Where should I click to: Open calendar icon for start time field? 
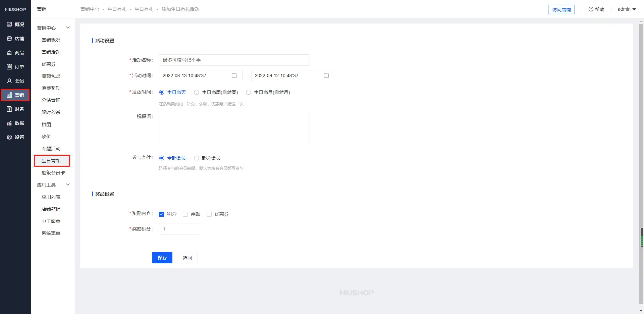234,75
